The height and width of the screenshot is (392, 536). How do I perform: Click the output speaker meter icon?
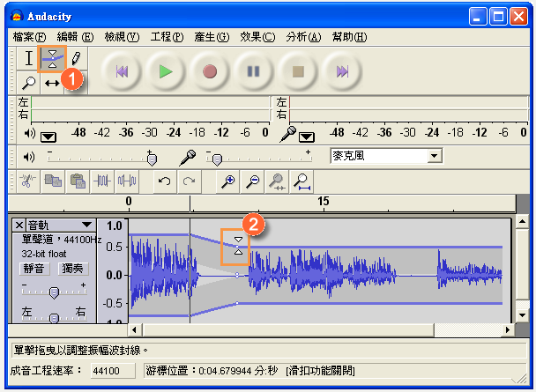click(30, 133)
